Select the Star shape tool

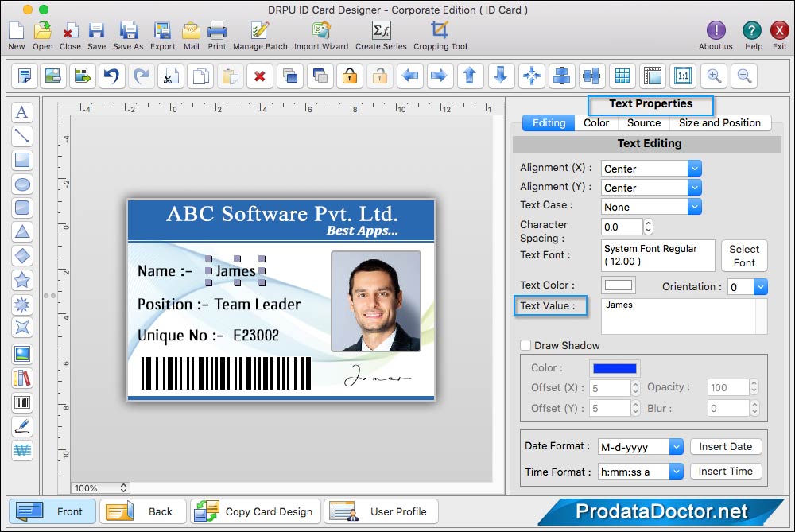pos(21,280)
